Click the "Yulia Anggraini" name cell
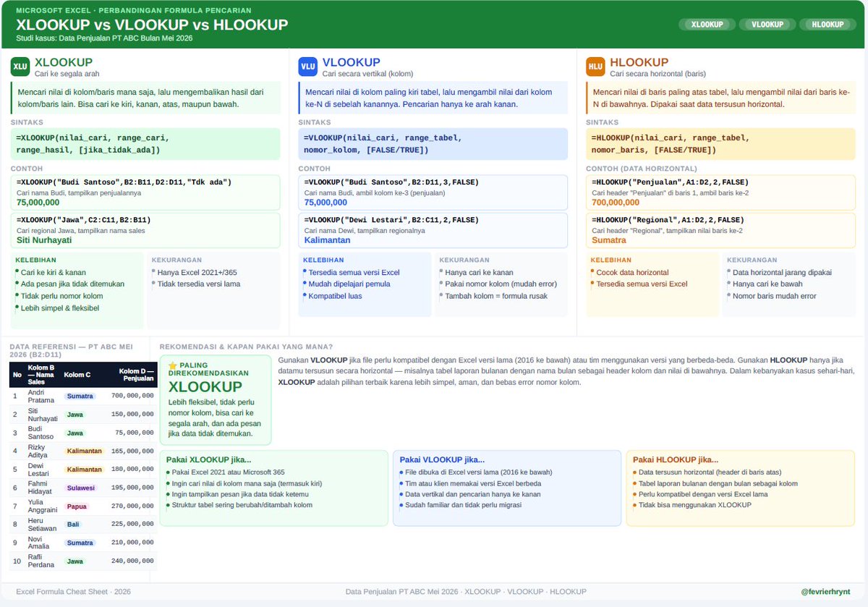868x607 pixels. click(x=41, y=506)
